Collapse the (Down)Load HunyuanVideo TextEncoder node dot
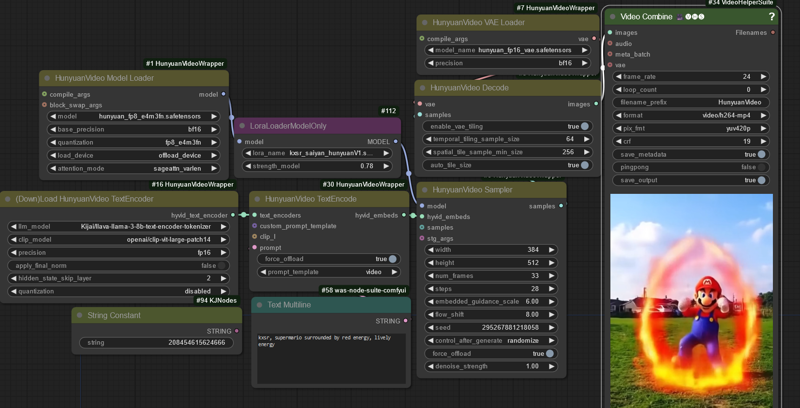This screenshot has width=800, height=408. pyautogui.click(x=8, y=199)
